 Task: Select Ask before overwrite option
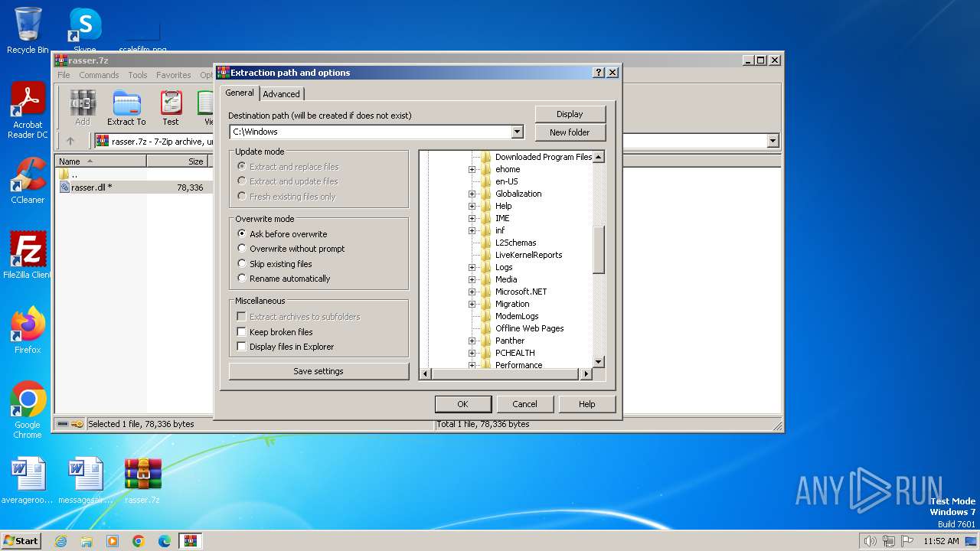click(x=242, y=233)
